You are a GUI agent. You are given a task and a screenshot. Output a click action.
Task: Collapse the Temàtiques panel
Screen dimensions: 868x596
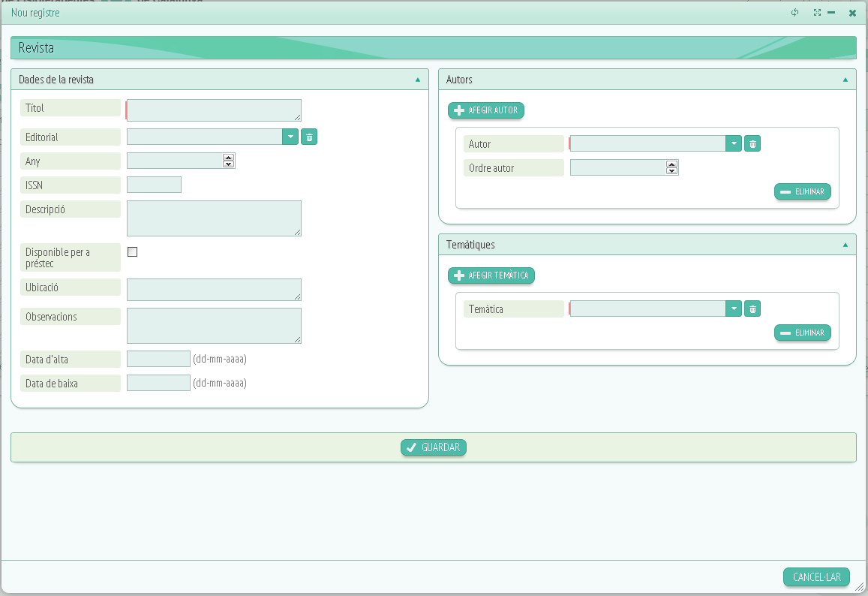coord(845,245)
